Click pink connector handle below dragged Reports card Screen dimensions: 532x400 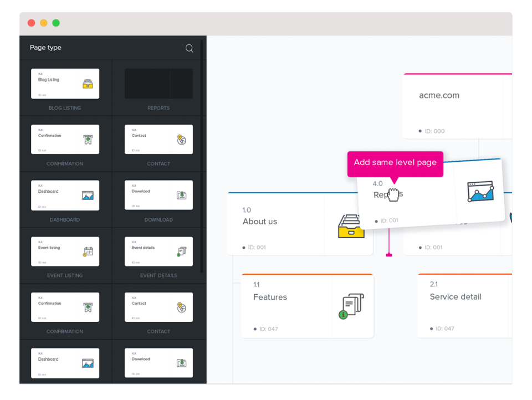click(389, 255)
